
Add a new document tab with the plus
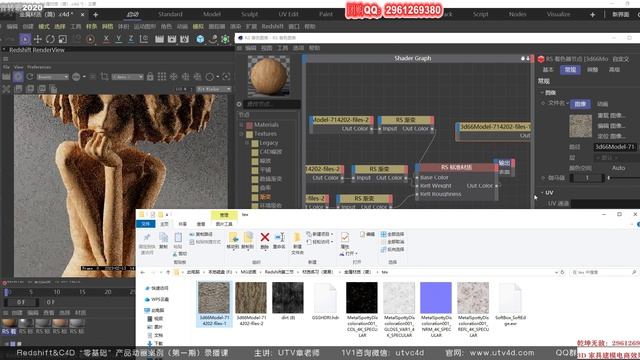click(x=96, y=15)
